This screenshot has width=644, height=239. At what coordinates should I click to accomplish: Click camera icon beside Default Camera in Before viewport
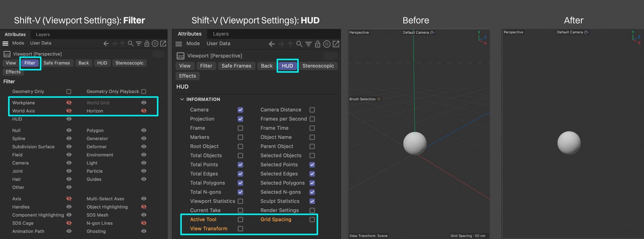(432, 33)
